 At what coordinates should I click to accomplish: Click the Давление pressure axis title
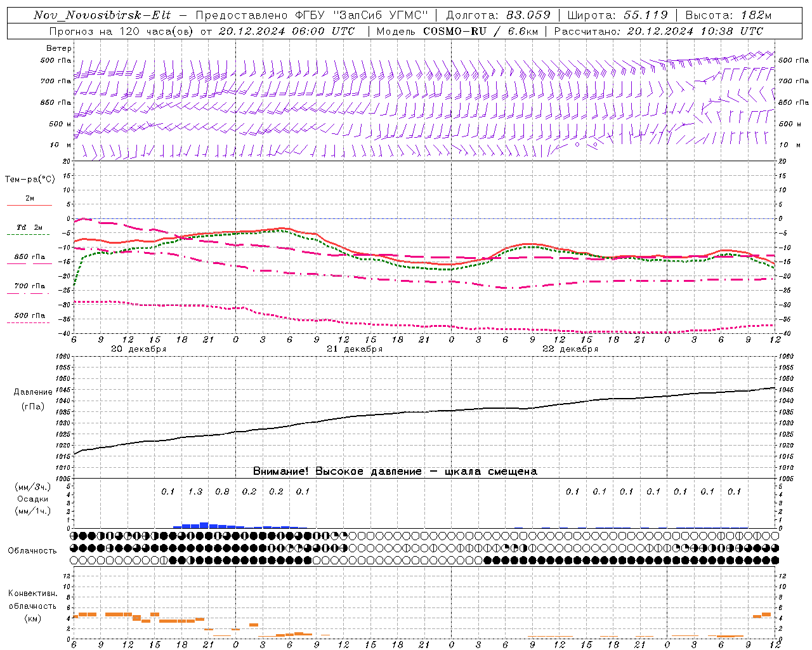(33, 392)
